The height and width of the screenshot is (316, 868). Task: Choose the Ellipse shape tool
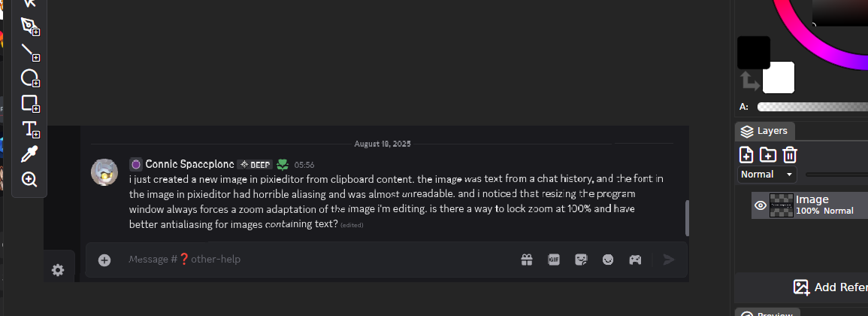(x=29, y=77)
